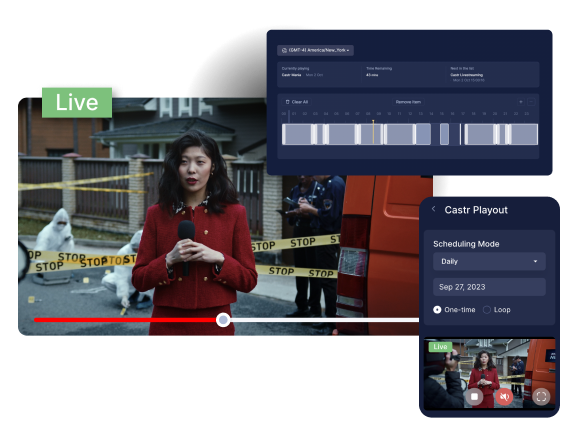
Task: Click the large green Live badge
Action: coord(77,103)
